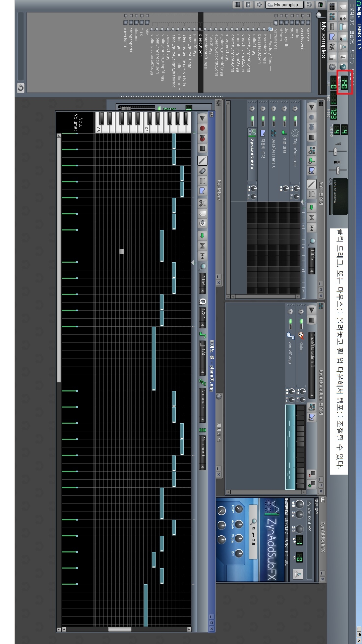
Task: Switch to FUNC tab in ZynAddSubFX
Action: coord(287,543)
